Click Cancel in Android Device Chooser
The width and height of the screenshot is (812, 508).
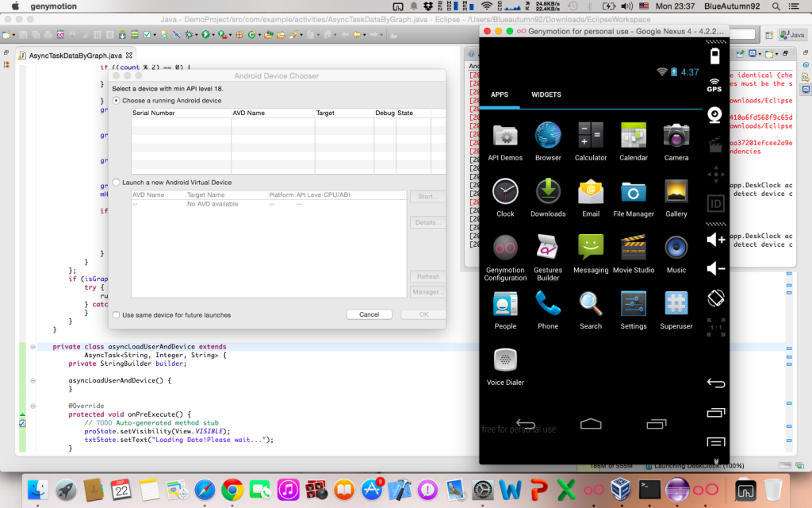pos(369,314)
